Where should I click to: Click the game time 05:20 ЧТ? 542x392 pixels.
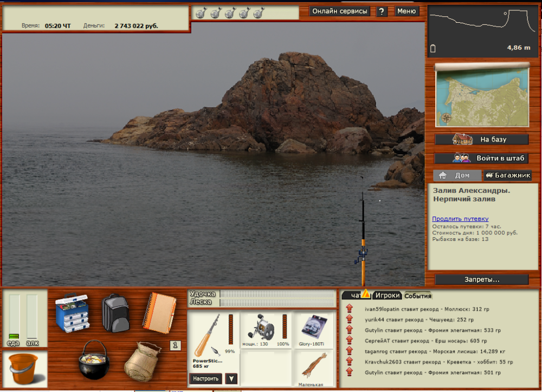pos(58,26)
